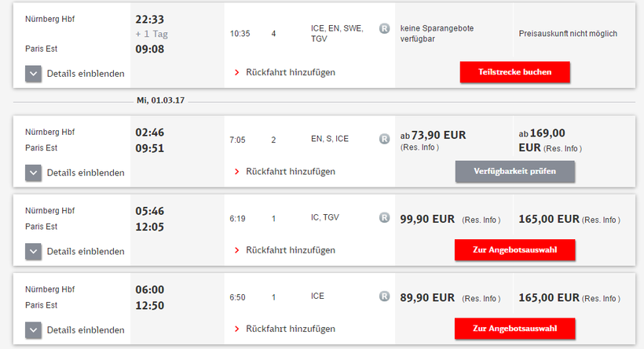Image resolution: width=644 pixels, height=349 pixels.
Task: Expand details for the 22:33 departure
Action: [x=33, y=74]
